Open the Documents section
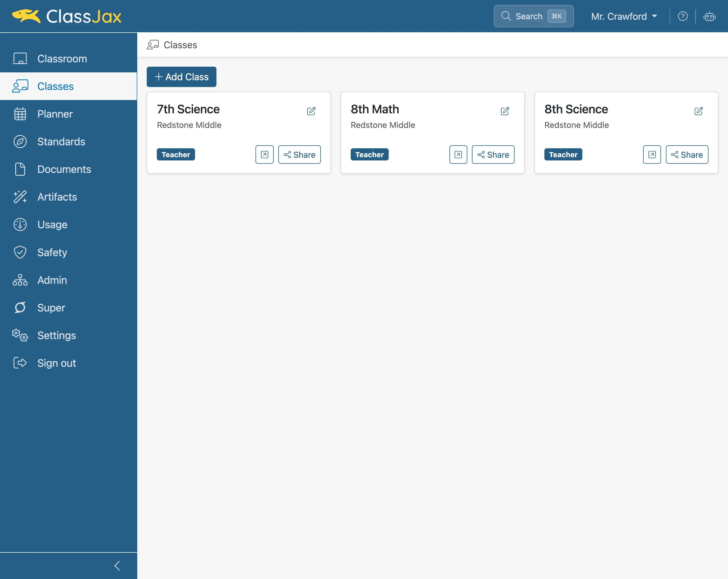 pos(69,169)
